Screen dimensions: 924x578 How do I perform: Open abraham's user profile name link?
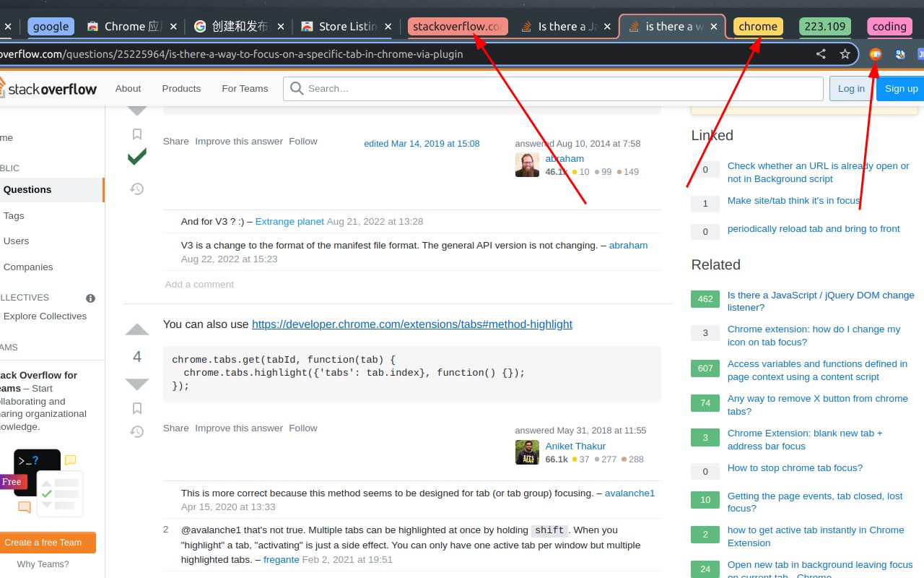(x=565, y=159)
